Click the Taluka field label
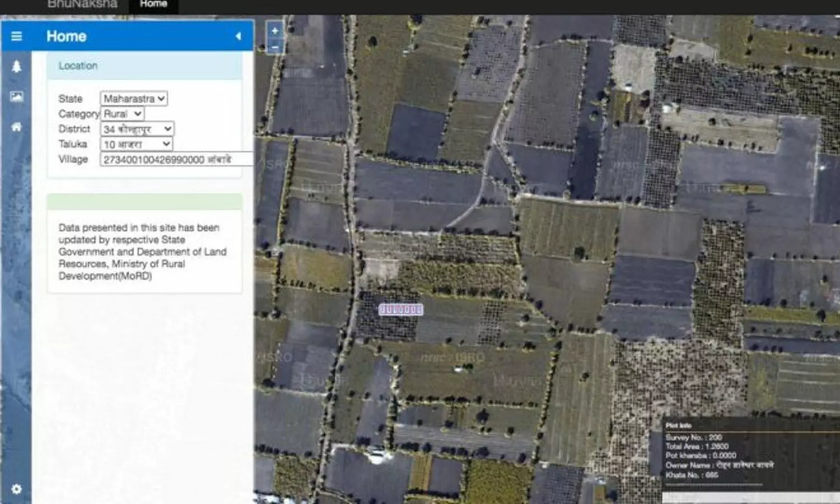This screenshot has width=840, height=504. [x=73, y=144]
